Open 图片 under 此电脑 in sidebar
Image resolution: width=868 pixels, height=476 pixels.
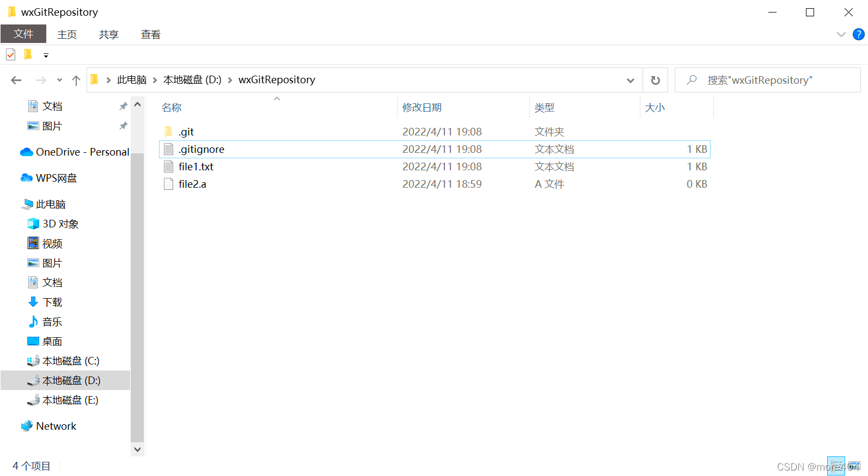(45, 263)
